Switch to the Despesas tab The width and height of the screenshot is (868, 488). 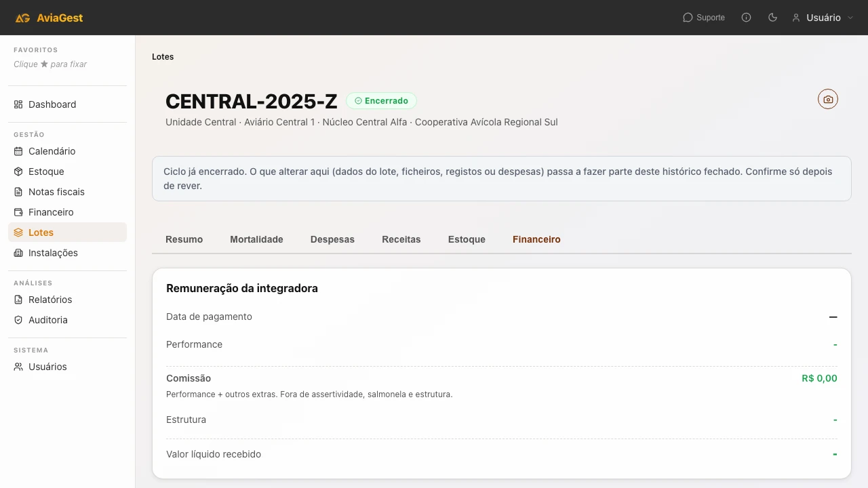(332, 239)
